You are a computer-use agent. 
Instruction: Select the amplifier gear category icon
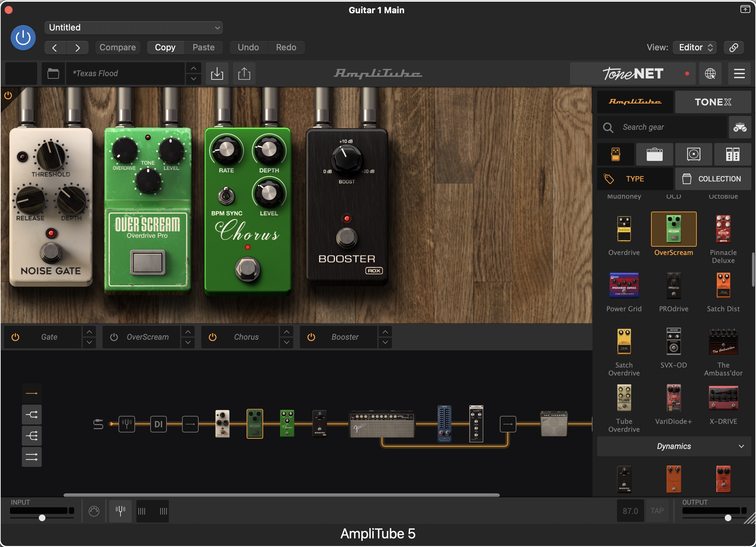coord(654,154)
